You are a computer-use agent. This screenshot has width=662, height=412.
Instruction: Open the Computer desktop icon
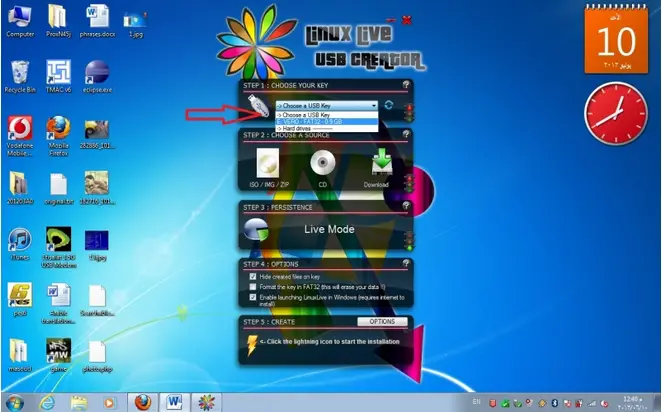pos(20,21)
